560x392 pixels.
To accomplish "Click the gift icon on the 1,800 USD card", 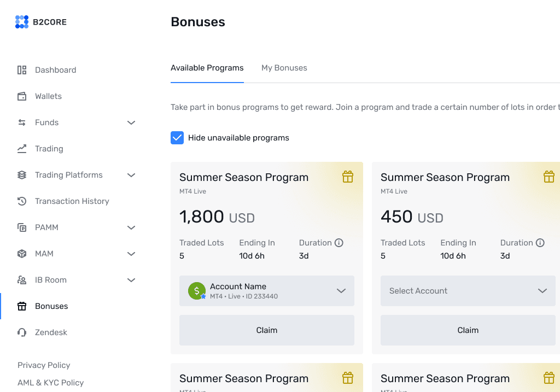I will (347, 177).
